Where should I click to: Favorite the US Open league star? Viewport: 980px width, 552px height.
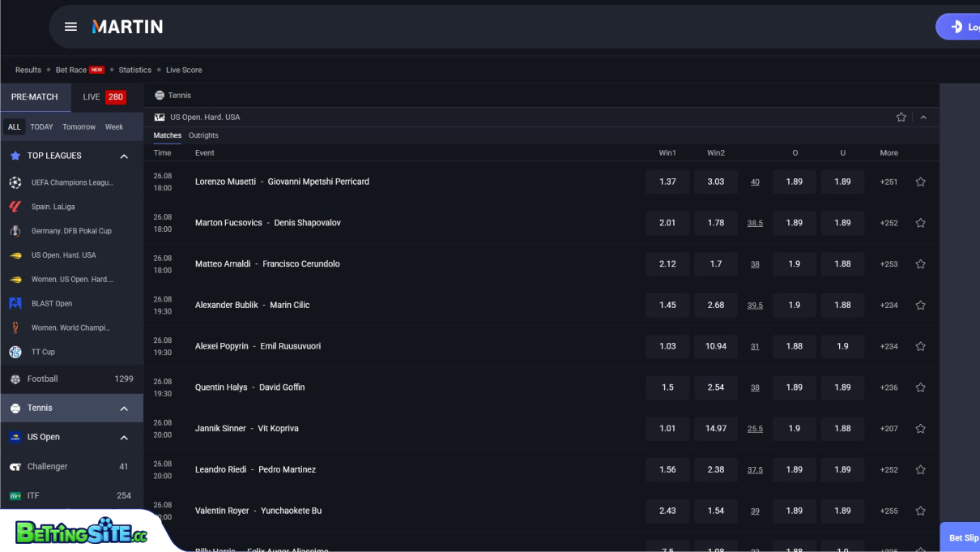(901, 118)
